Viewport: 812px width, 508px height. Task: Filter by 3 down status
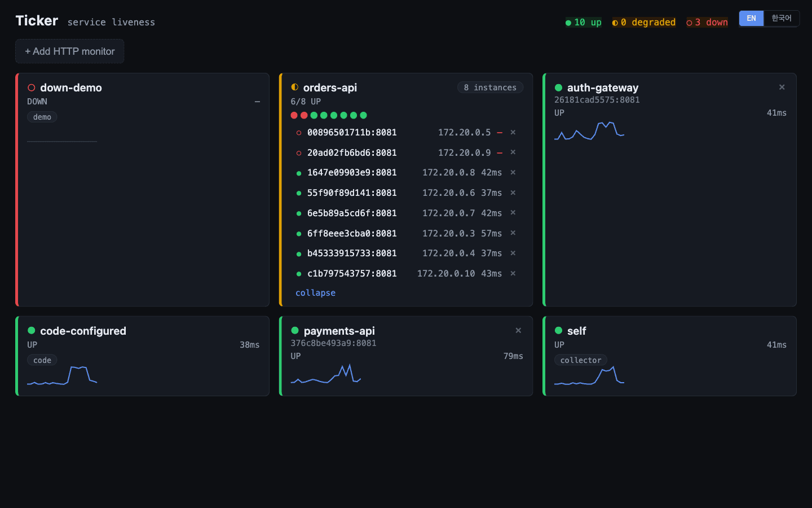[707, 23]
